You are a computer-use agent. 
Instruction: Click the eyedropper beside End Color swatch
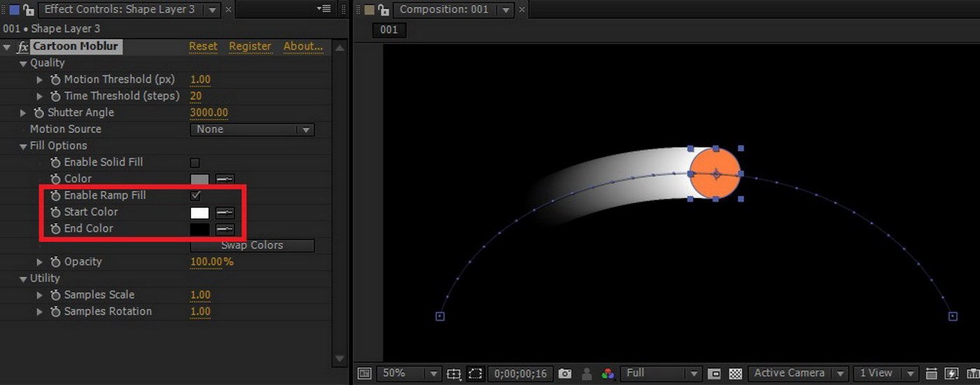pyautogui.click(x=225, y=229)
